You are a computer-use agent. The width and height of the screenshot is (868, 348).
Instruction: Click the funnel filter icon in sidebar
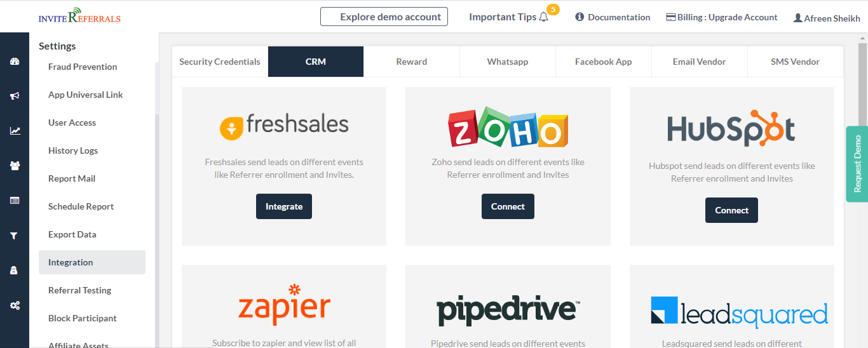[x=15, y=236]
